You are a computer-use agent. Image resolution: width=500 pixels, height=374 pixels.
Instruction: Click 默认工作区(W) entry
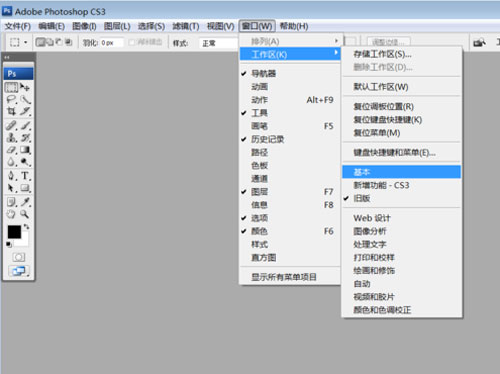point(402,87)
